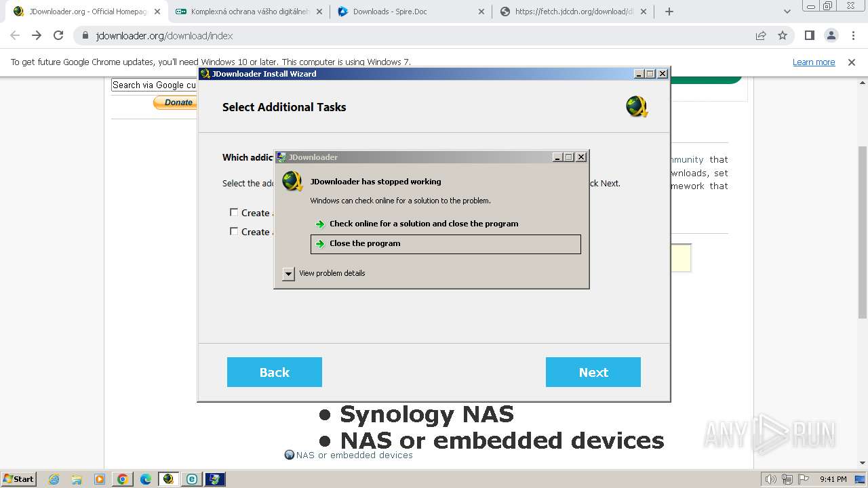Open Chrome profile avatar menu
This screenshot has width=868, height=488.
831,36
